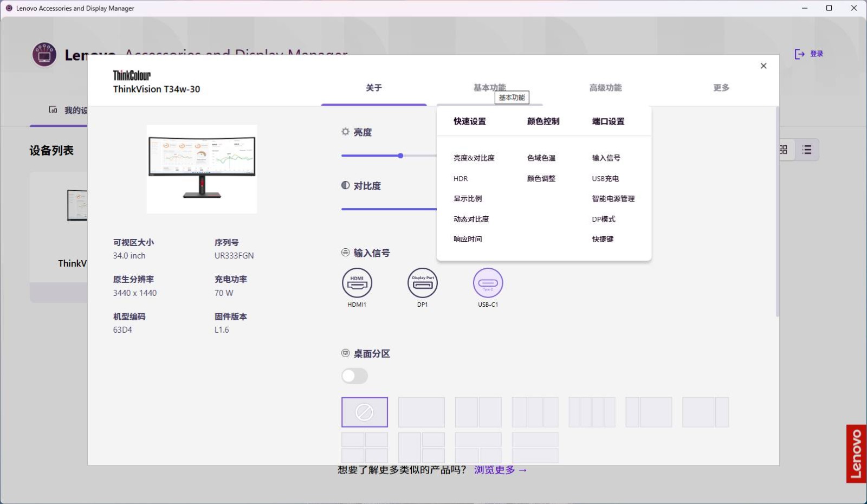
Task: Open the 高级功能 tab
Action: tap(605, 88)
